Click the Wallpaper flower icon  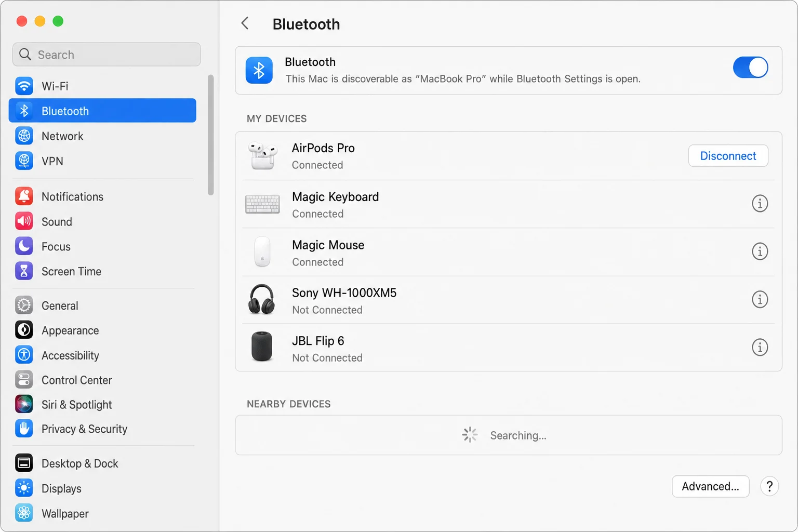24,513
